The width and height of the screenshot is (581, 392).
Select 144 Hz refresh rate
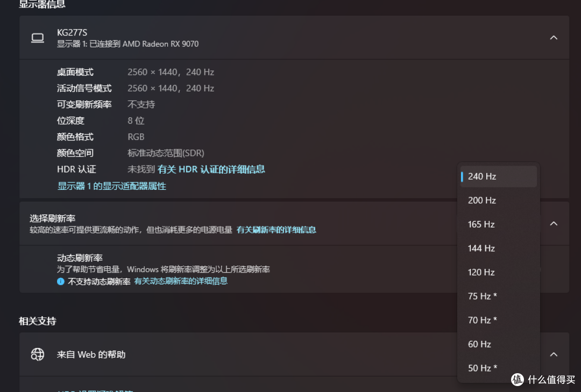coord(498,248)
